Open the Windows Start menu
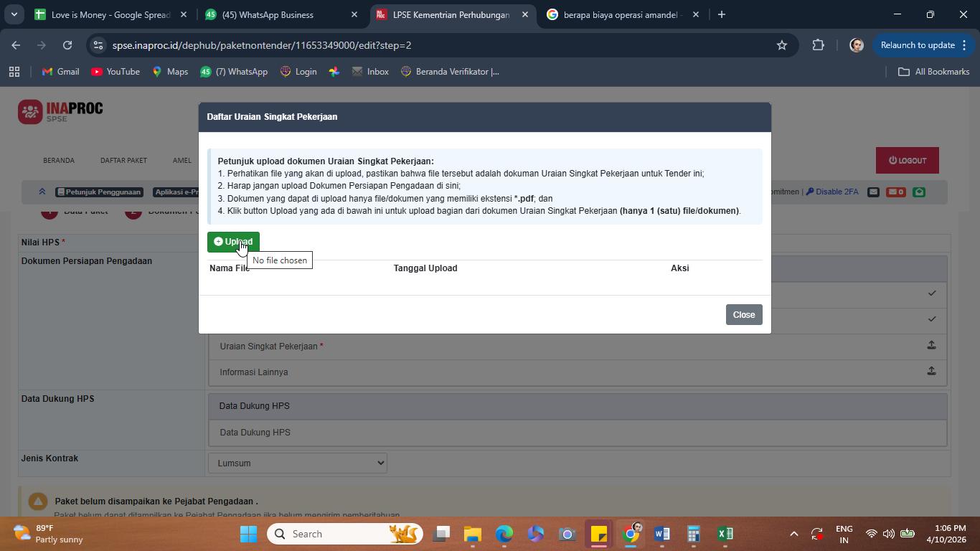The image size is (980, 551). click(248, 534)
